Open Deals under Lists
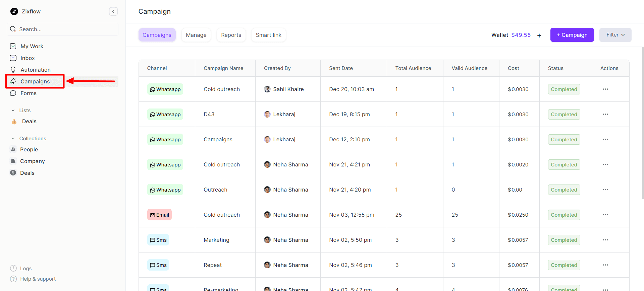The height and width of the screenshot is (291, 644). coord(29,121)
